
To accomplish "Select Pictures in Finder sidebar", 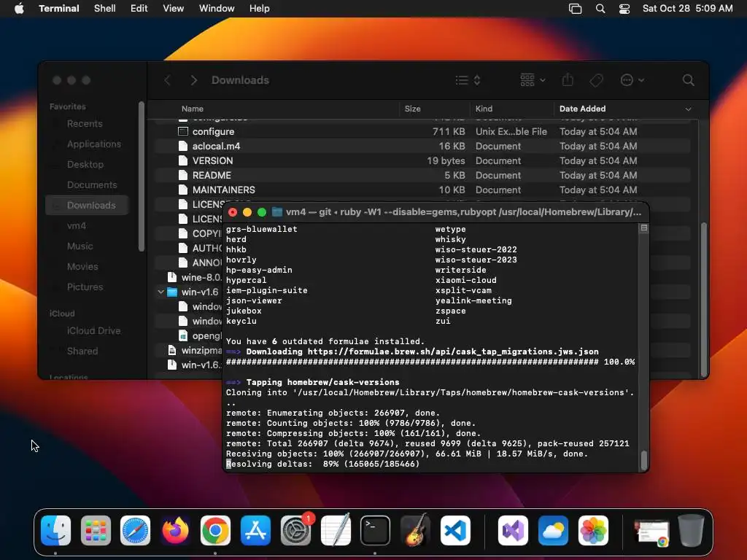I will click(87, 287).
